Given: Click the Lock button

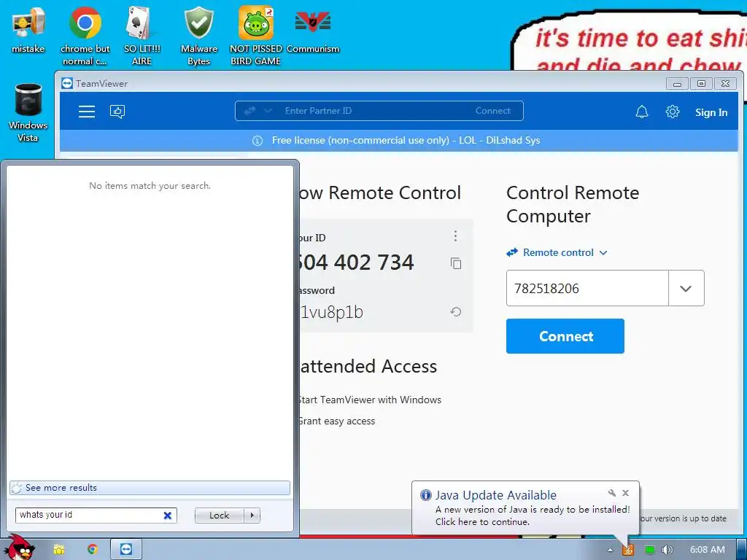Looking at the screenshot, I should pyautogui.click(x=219, y=516).
